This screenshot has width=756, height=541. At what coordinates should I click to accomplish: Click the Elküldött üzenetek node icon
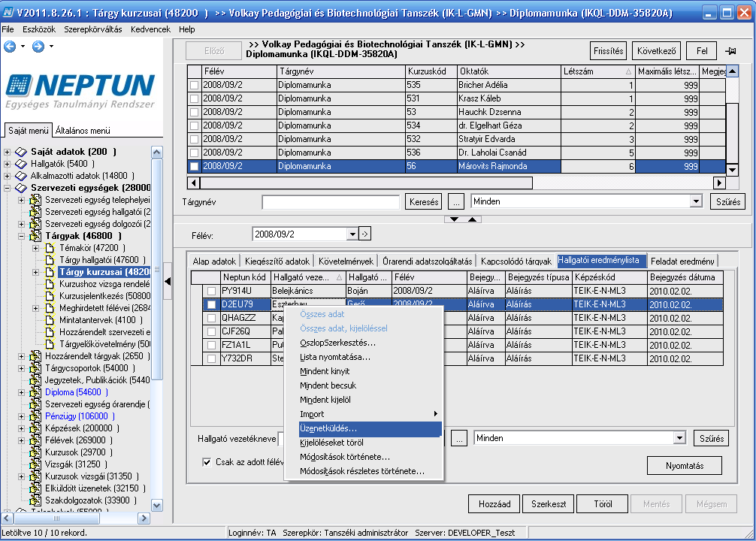35,488
